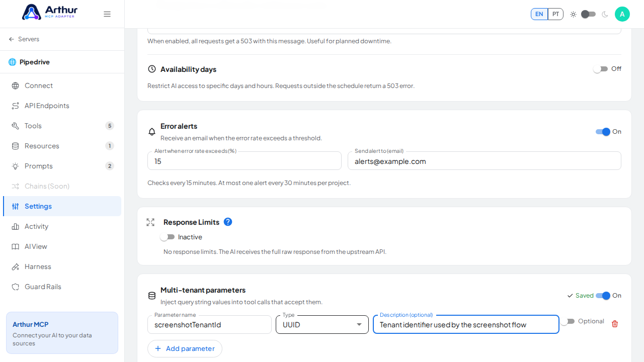
Task: Toggle the Optional switch for screenshotTenantId
Action: click(568, 321)
